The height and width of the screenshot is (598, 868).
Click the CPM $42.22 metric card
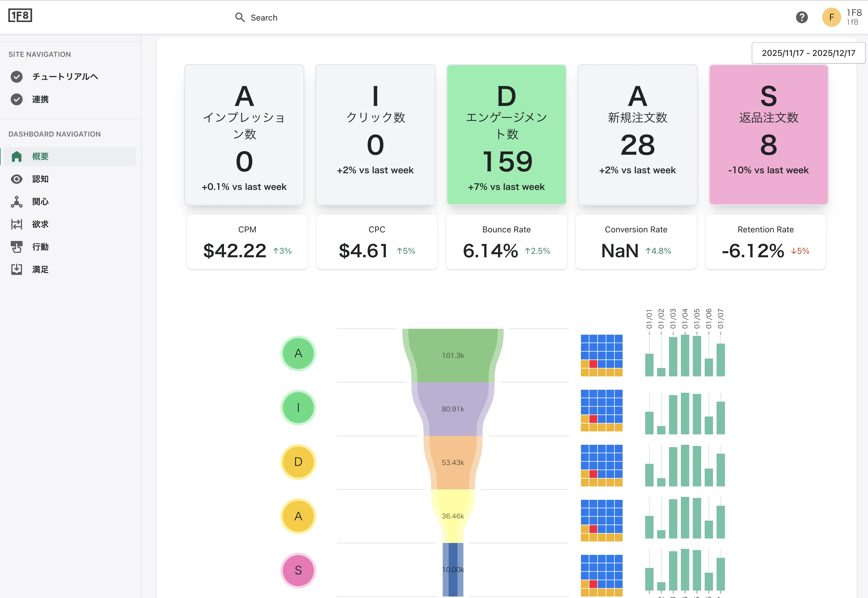[247, 242]
